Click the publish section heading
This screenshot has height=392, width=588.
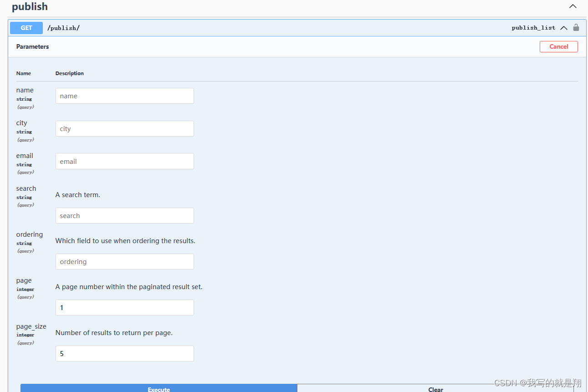pos(30,7)
